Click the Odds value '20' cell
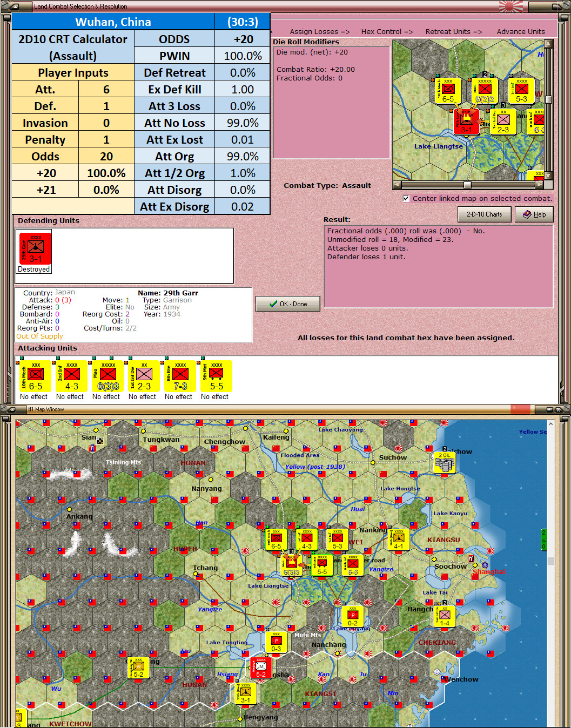Screen dimensions: 571x728 tap(106, 156)
